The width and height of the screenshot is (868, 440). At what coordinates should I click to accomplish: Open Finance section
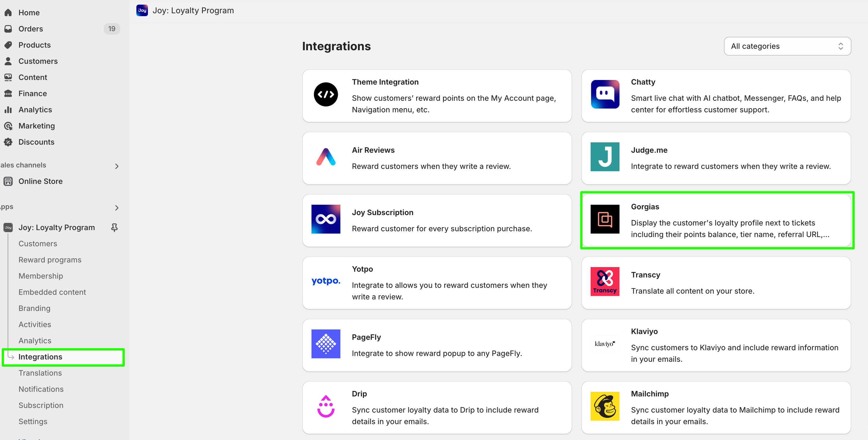pos(32,93)
